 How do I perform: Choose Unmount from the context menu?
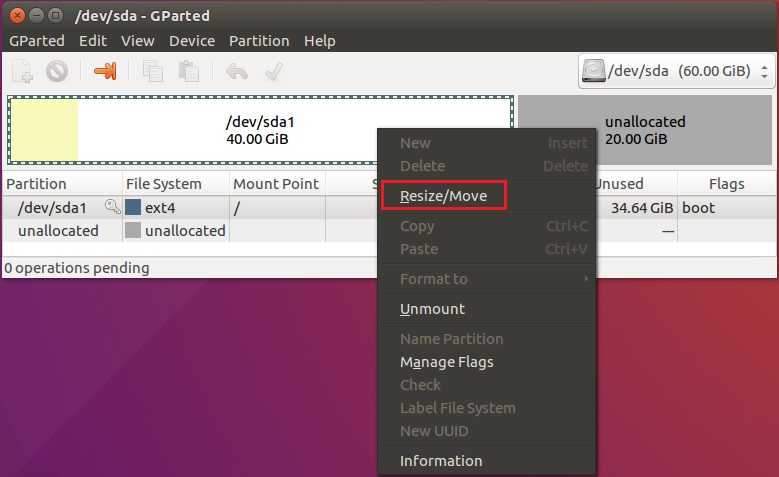[x=487, y=309]
